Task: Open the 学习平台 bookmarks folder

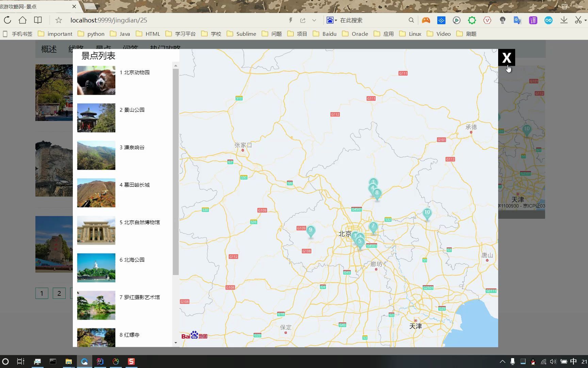Action: coord(180,34)
